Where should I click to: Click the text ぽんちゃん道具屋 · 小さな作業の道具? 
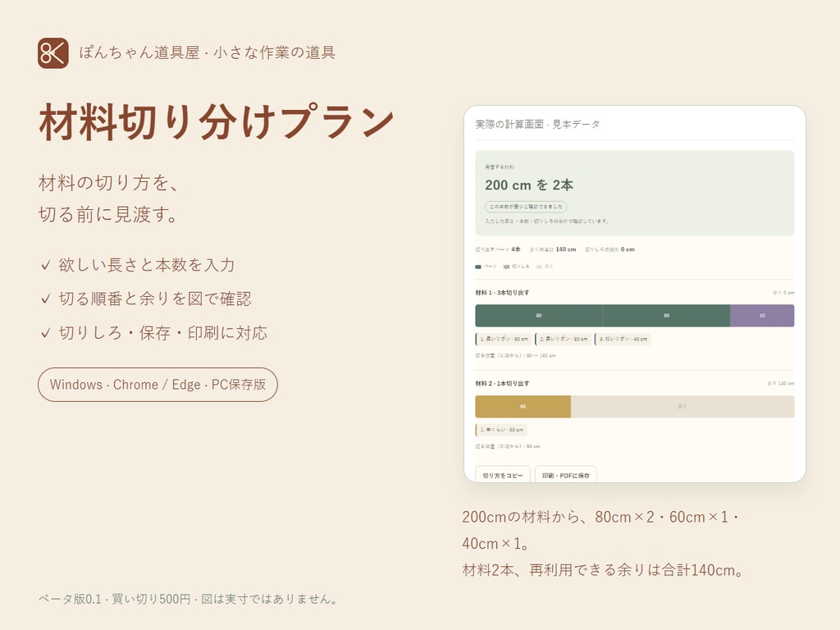point(208,52)
